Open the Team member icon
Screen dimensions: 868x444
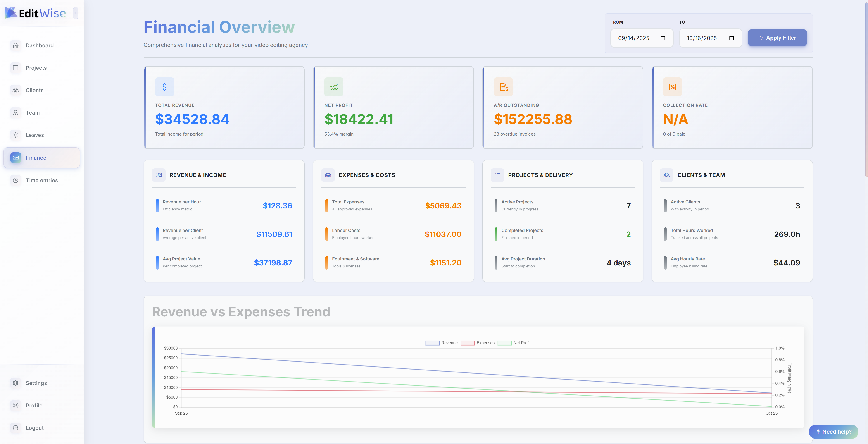coord(16,113)
